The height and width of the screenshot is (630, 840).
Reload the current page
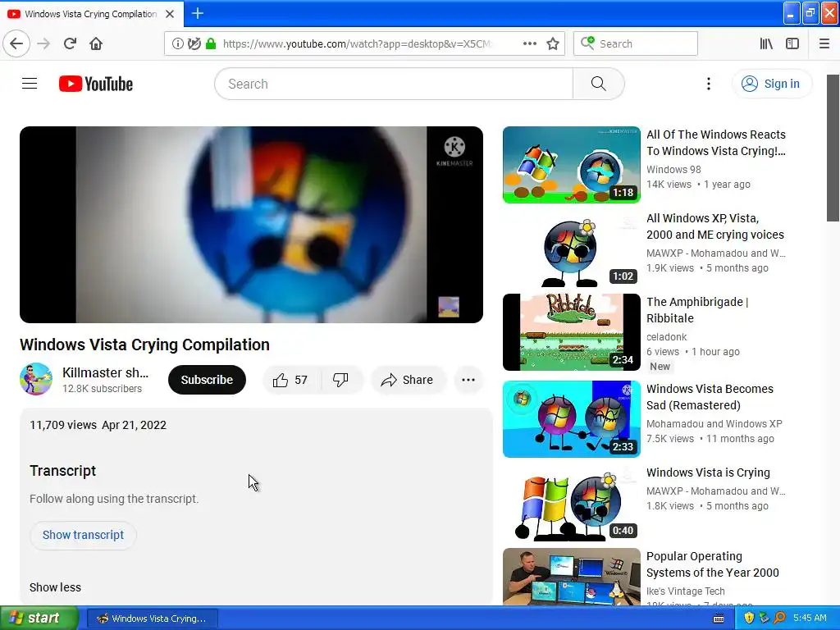(x=71, y=43)
